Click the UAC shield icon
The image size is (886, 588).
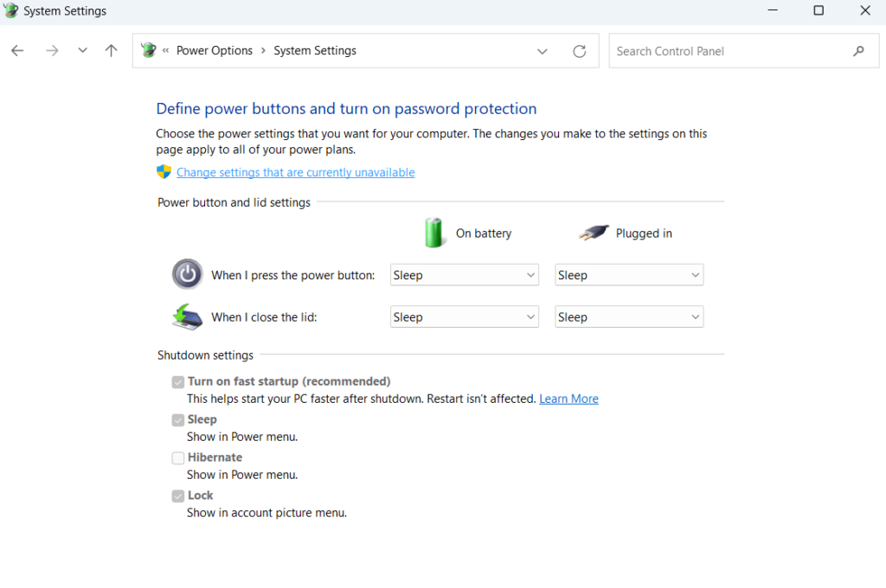pos(164,172)
